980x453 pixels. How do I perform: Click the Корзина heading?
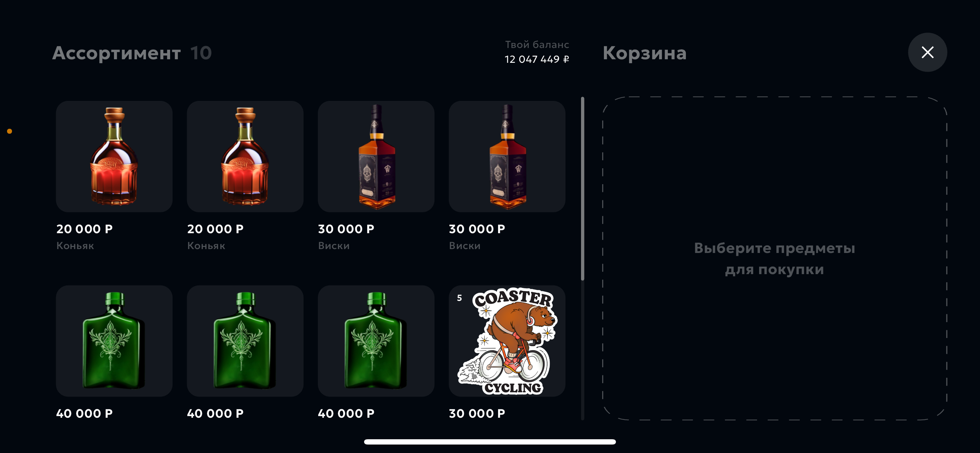coord(645,53)
